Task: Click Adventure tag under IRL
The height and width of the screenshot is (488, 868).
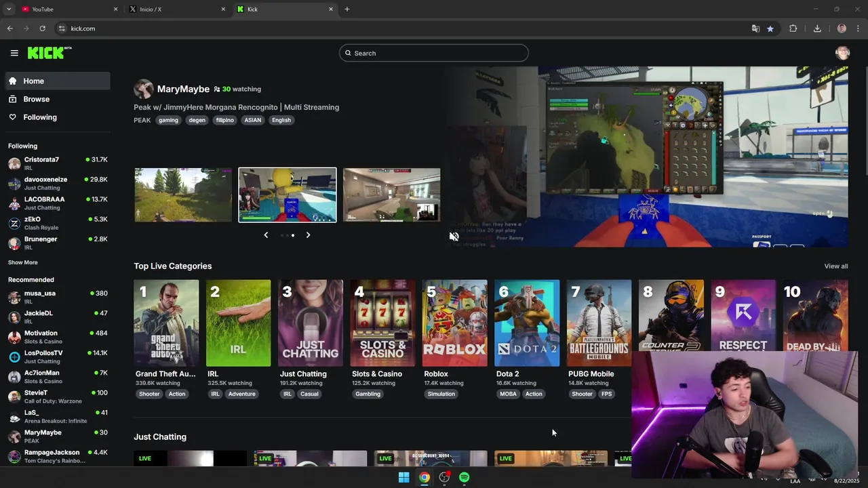Action: (242, 394)
